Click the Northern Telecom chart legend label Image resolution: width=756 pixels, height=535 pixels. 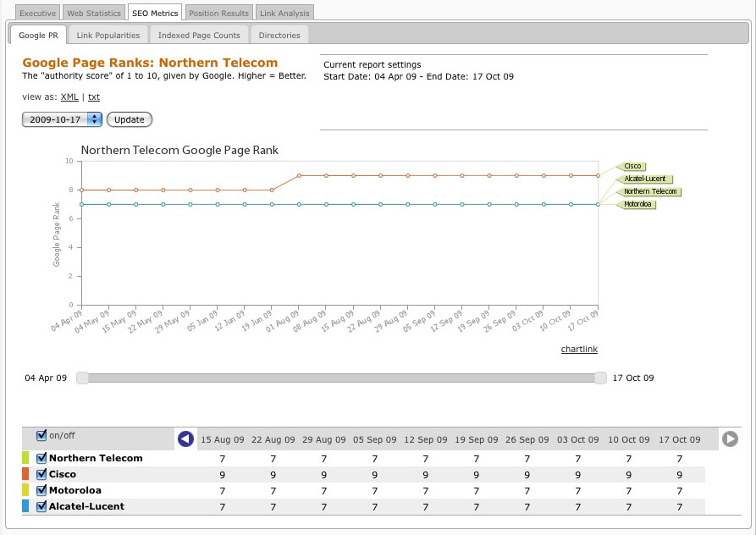tap(649, 191)
